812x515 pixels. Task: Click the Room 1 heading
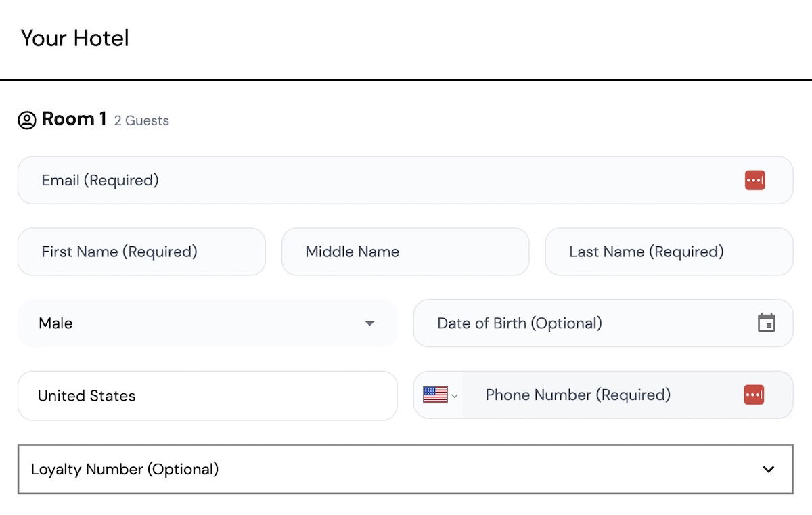(74, 119)
